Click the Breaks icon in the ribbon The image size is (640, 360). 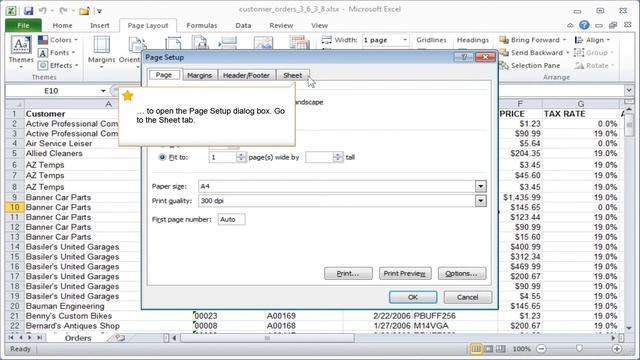(x=227, y=43)
